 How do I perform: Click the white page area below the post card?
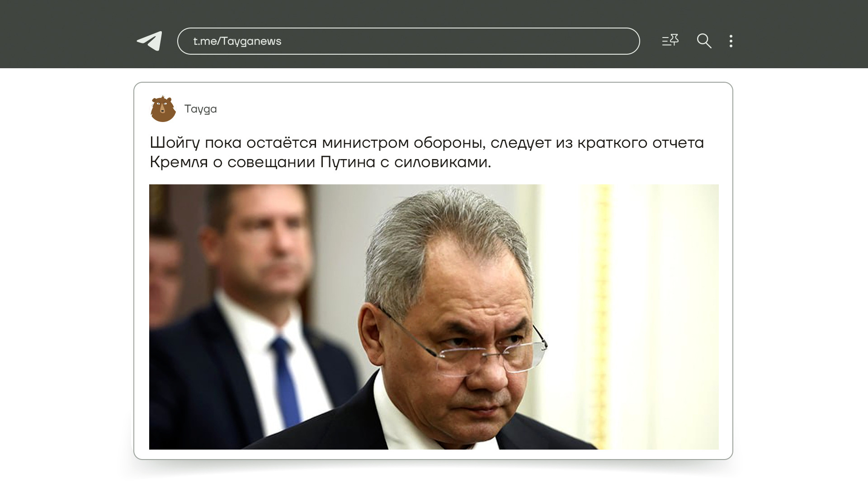[x=434, y=474]
